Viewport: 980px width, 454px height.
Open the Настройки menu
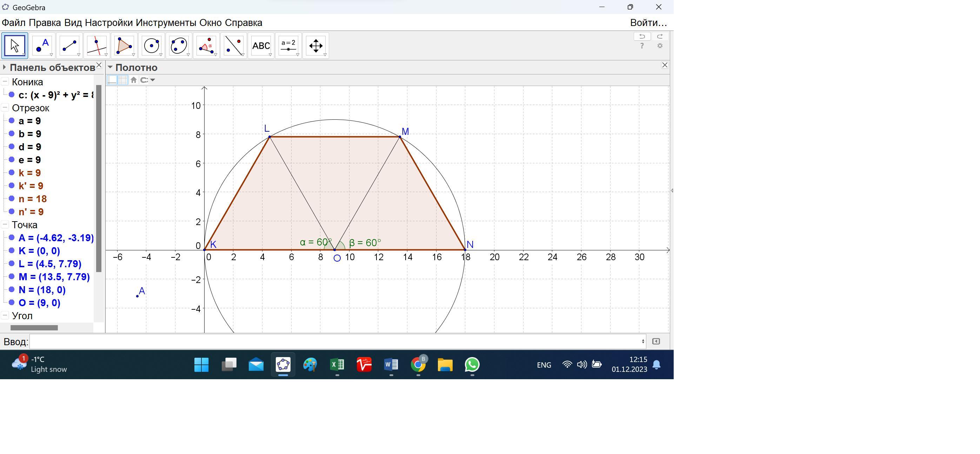tap(108, 22)
